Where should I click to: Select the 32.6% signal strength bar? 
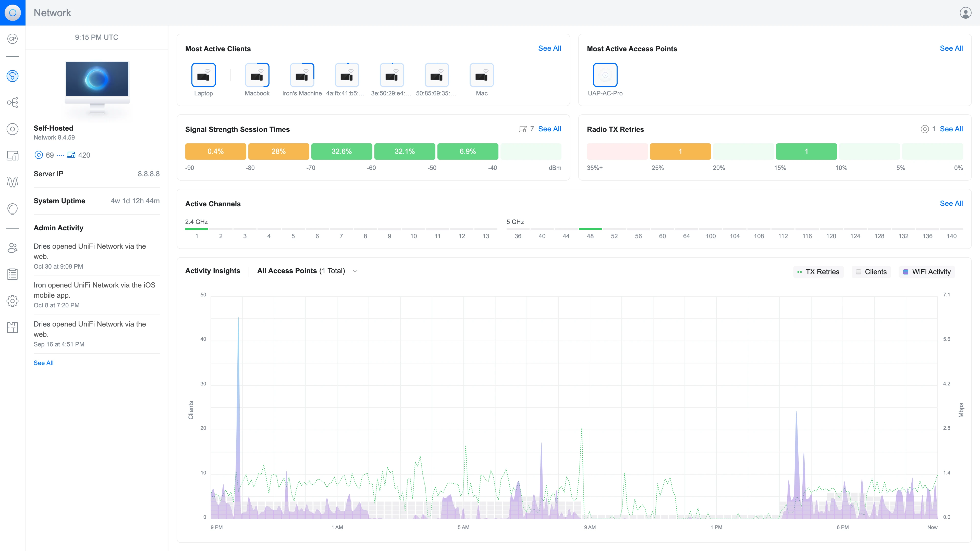[x=341, y=151]
